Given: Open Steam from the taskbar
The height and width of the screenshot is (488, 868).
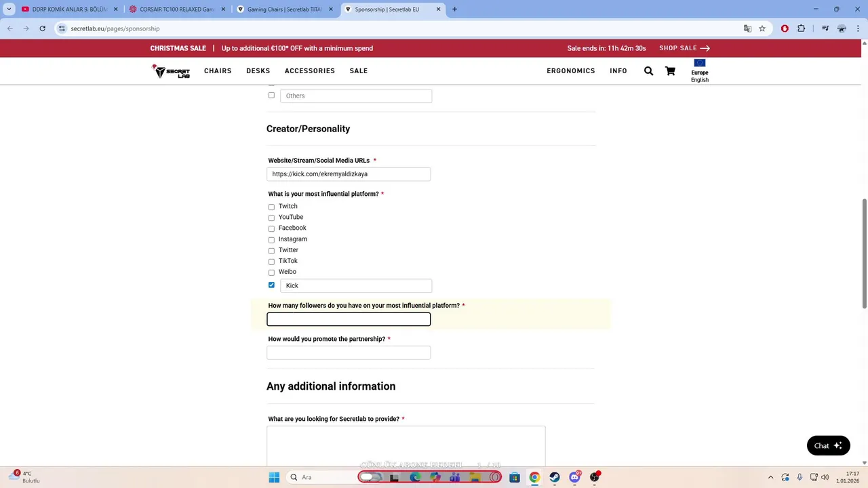Looking at the screenshot, I should point(555,477).
